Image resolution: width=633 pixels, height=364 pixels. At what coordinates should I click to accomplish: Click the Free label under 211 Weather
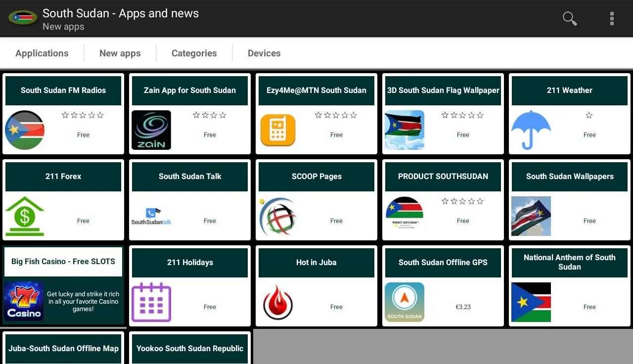tap(589, 135)
